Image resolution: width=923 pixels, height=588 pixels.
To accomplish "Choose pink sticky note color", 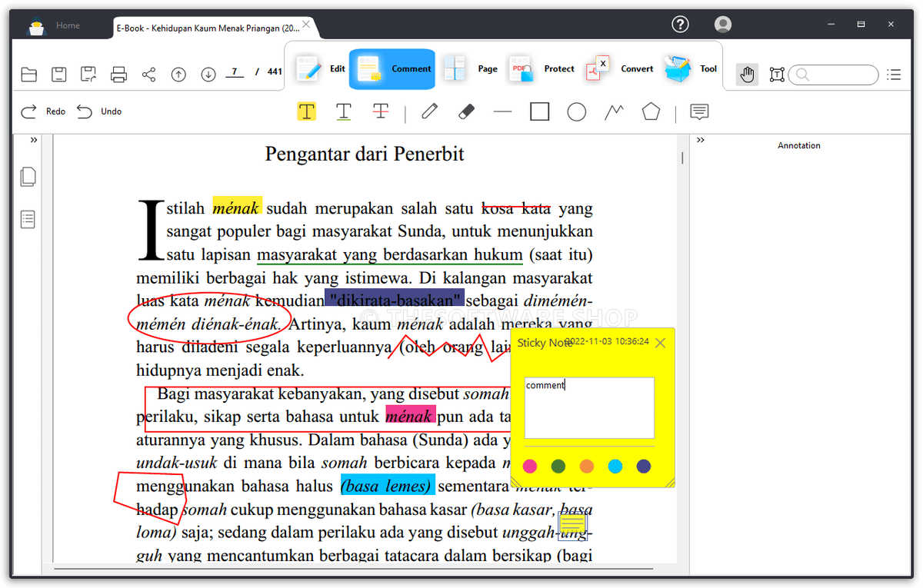I will [529, 466].
